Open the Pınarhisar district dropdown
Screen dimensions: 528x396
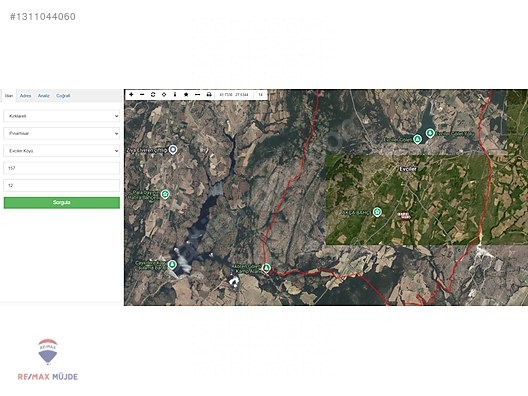[62, 133]
